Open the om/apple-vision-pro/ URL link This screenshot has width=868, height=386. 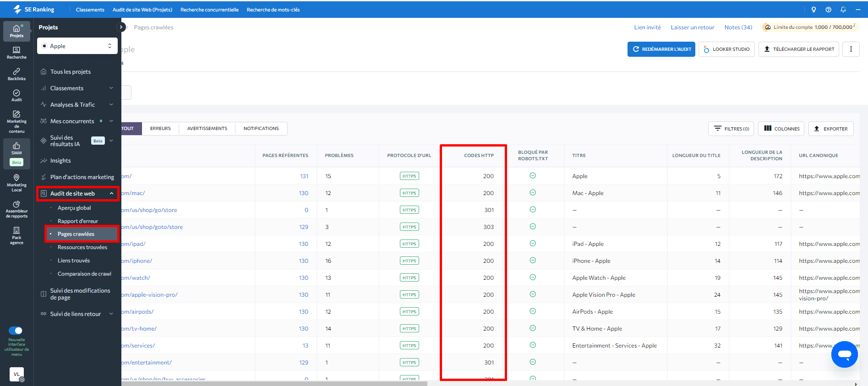(149, 294)
